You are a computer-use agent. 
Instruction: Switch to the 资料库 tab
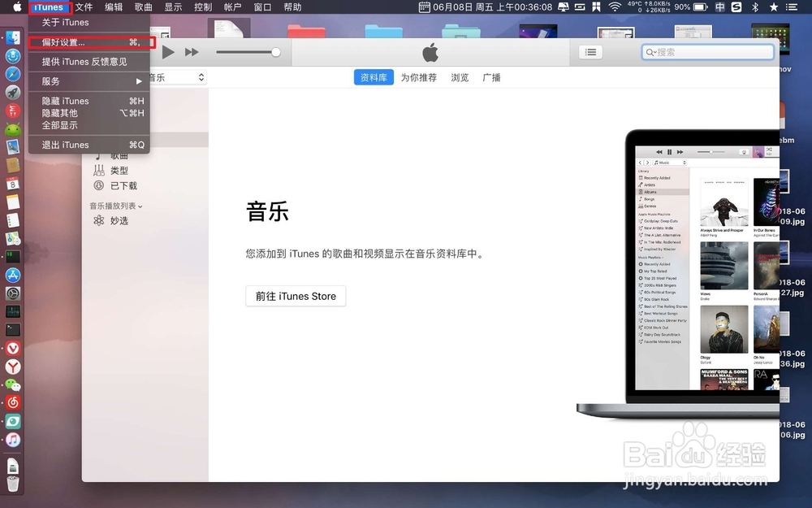374,77
